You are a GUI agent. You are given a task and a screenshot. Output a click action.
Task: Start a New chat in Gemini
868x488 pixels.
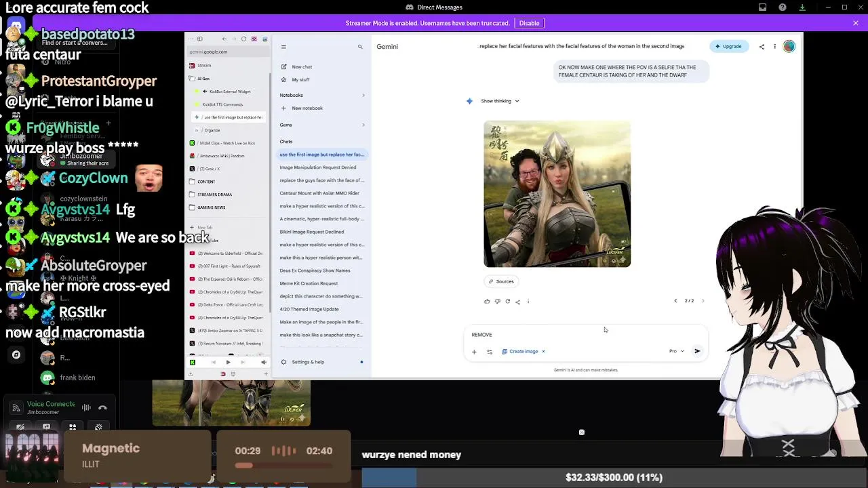(x=302, y=67)
